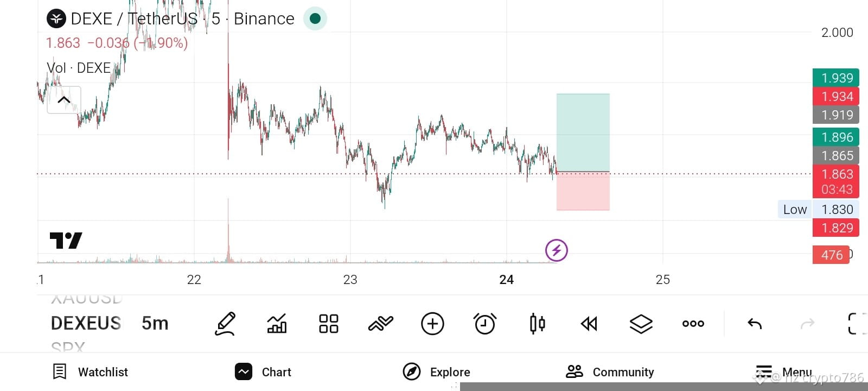Change the candlestick chart type

(537, 324)
